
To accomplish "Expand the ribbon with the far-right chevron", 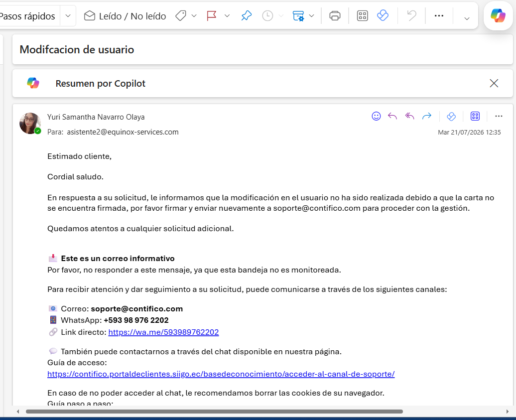I will coord(467,18).
